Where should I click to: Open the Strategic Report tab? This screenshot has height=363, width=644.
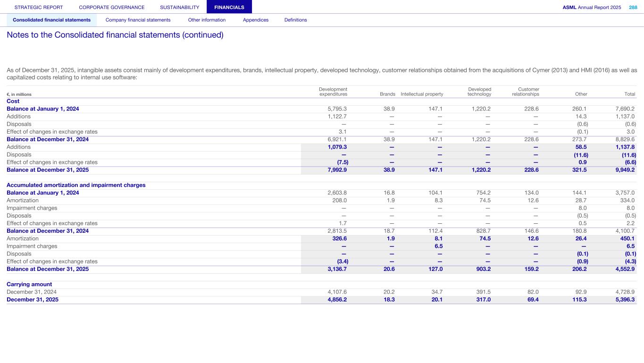point(39,7)
